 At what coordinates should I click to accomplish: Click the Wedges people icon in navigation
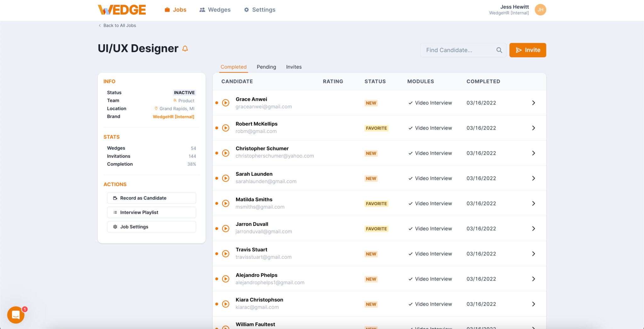tap(202, 9)
